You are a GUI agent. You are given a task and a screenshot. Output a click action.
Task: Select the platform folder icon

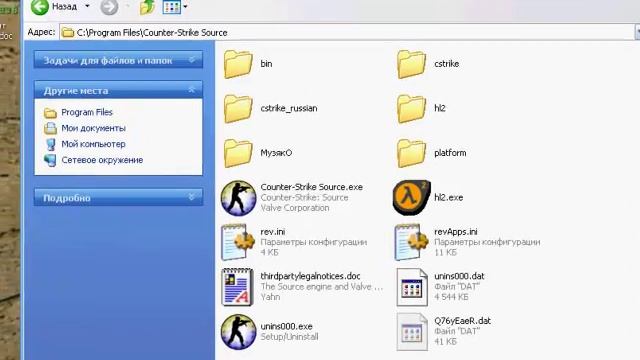(411, 153)
